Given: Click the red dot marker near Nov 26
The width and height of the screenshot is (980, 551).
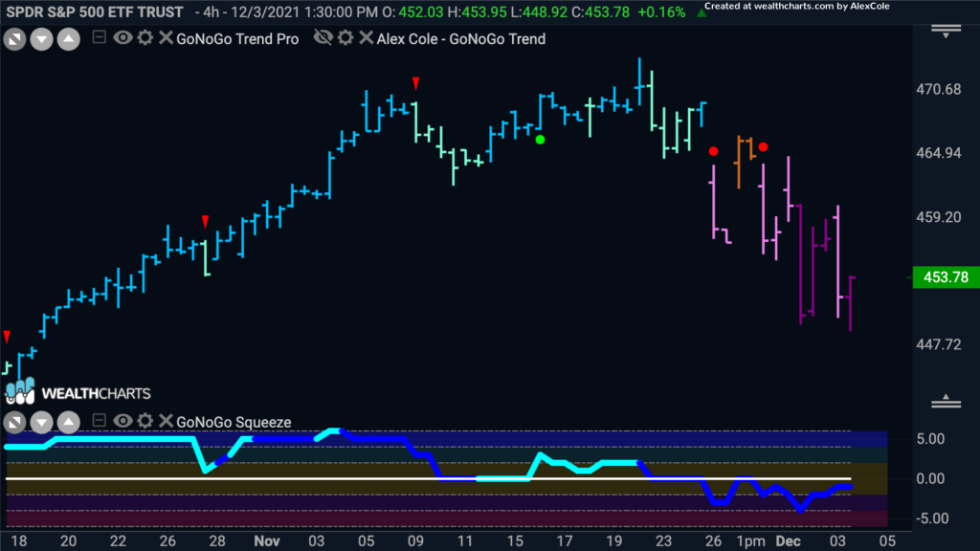Looking at the screenshot, I should tap(713, 151).
